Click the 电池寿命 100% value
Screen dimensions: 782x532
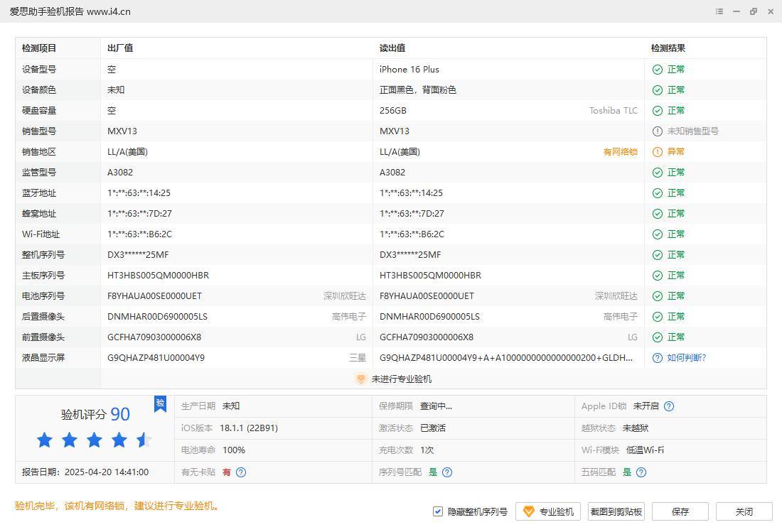(x=234, y=450)
